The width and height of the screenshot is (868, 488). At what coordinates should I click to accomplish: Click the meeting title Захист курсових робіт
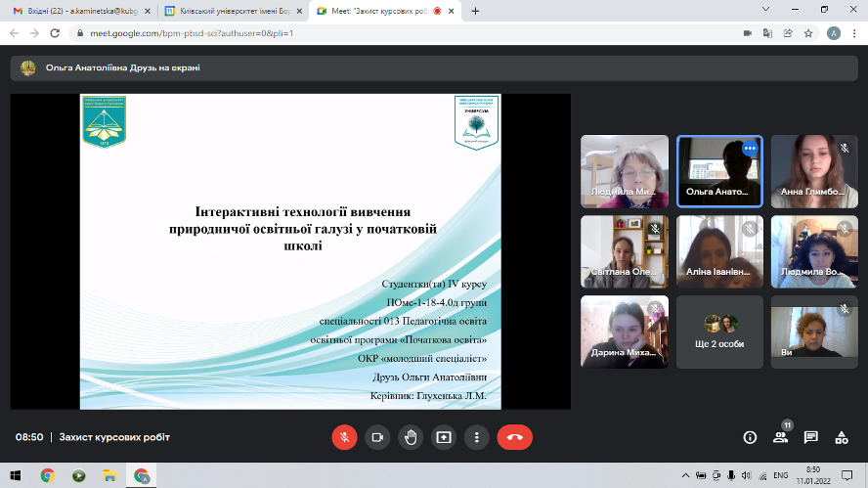click(114, 437)
